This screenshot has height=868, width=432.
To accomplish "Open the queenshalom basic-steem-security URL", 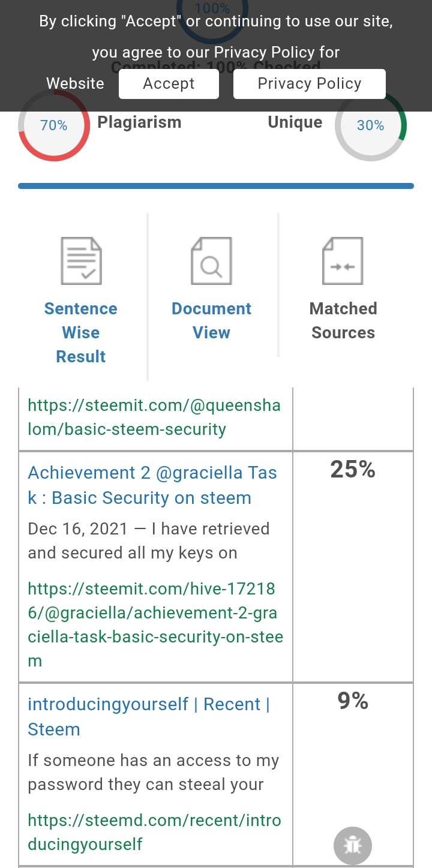I will click(154, 417).
